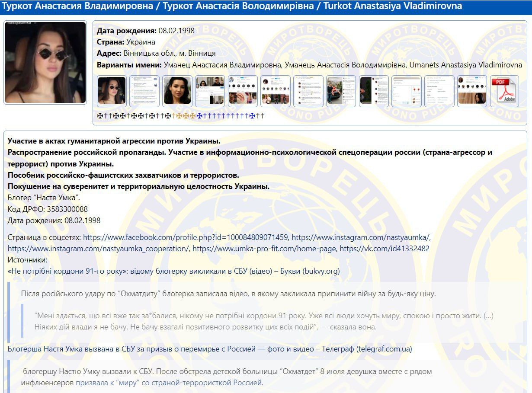Open the instagram.com/nastyaumka/ link
Screen dimensions: 532x393
pos(361,237)
